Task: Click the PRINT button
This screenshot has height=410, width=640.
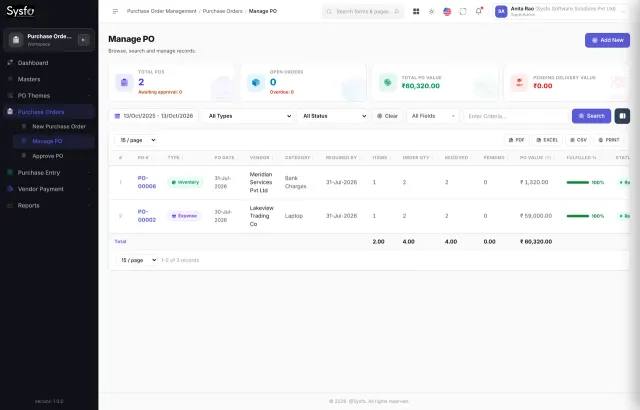Action: pos(609,140)
